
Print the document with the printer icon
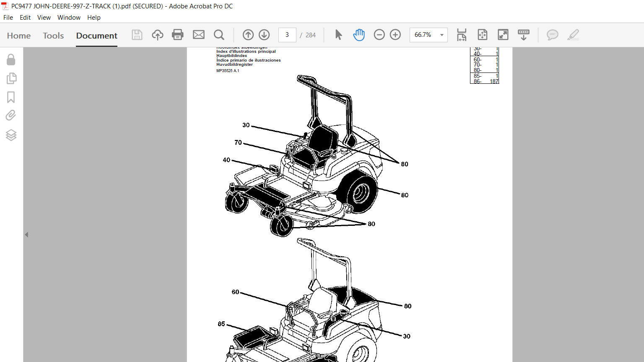click(178, 35)
